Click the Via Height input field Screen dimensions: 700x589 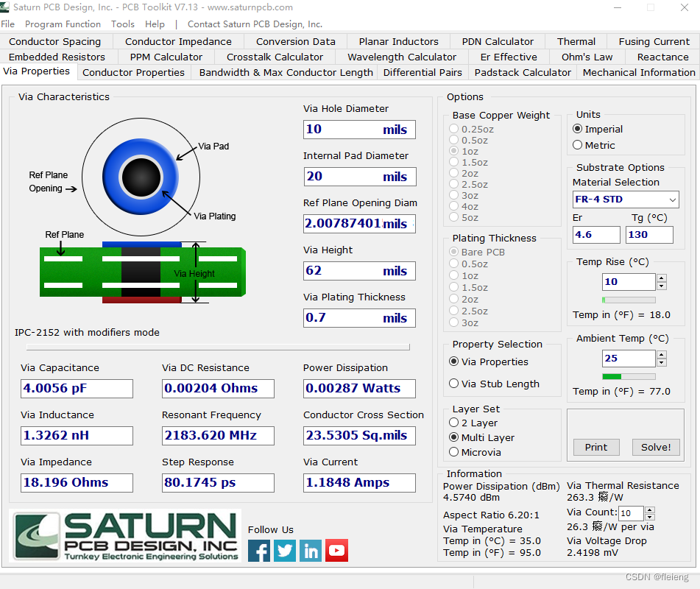coord(359,271)
